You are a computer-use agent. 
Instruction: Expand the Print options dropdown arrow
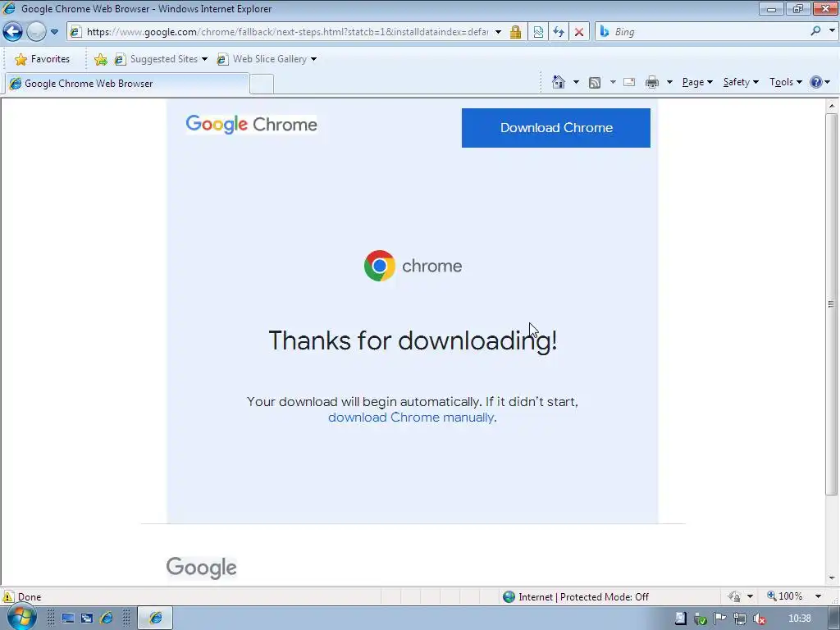click(x=669, y=82)
